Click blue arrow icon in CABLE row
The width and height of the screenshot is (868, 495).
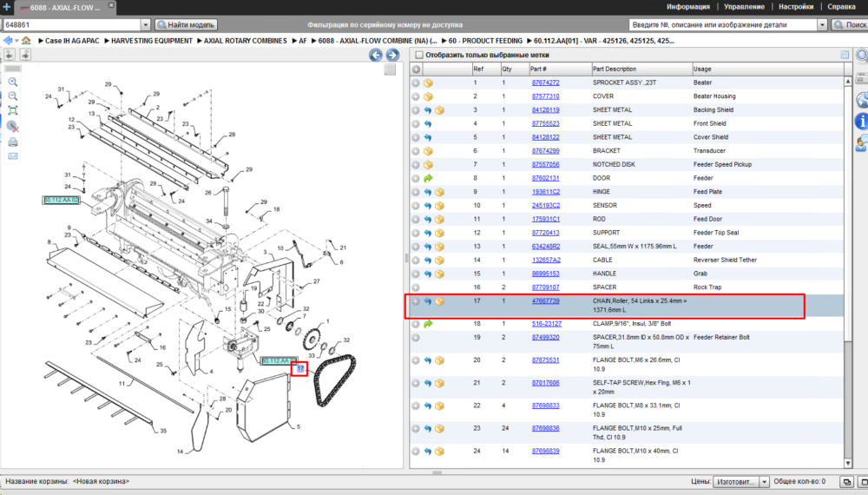coord(428,261)
